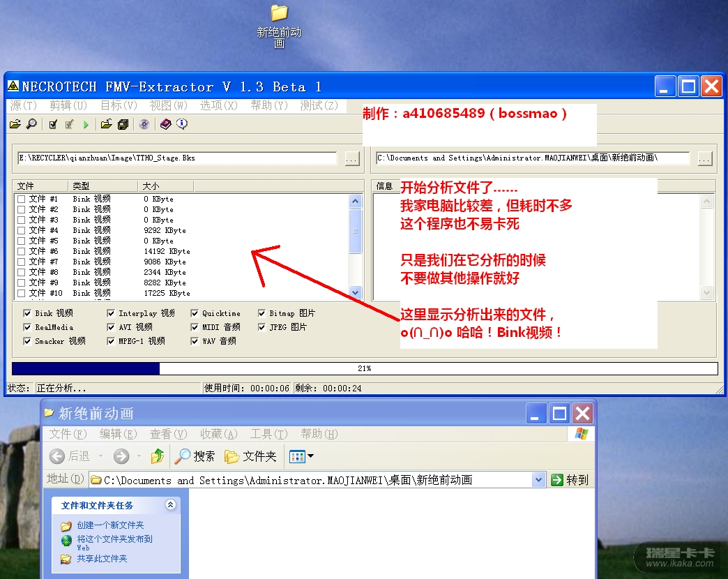Click the blue info bubble icon

182,124
